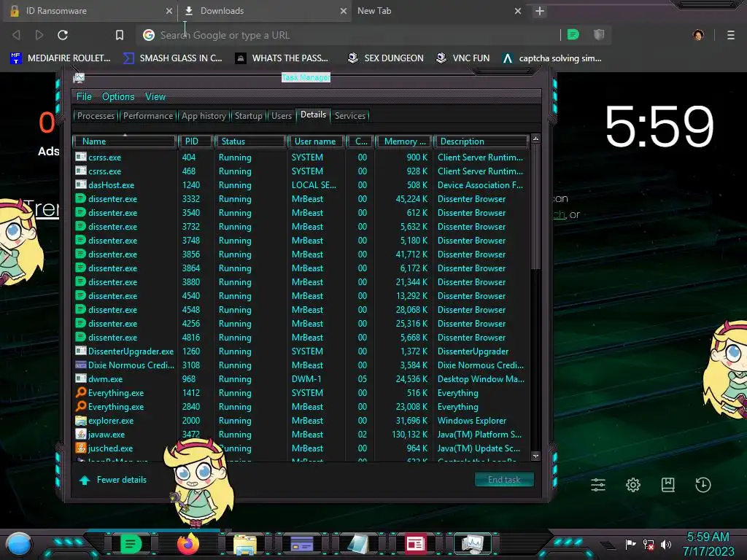Click the Start orb on taskbar

(19, 544)
